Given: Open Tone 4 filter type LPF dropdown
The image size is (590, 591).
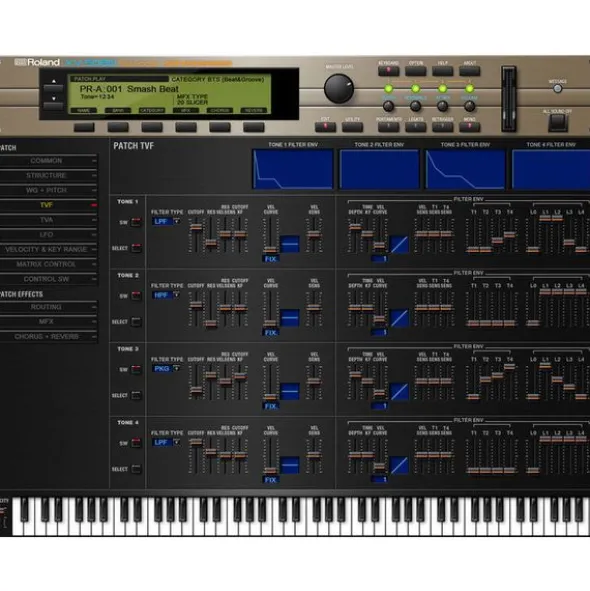Looking at the screenshot, I should click(x=166, y=442).
